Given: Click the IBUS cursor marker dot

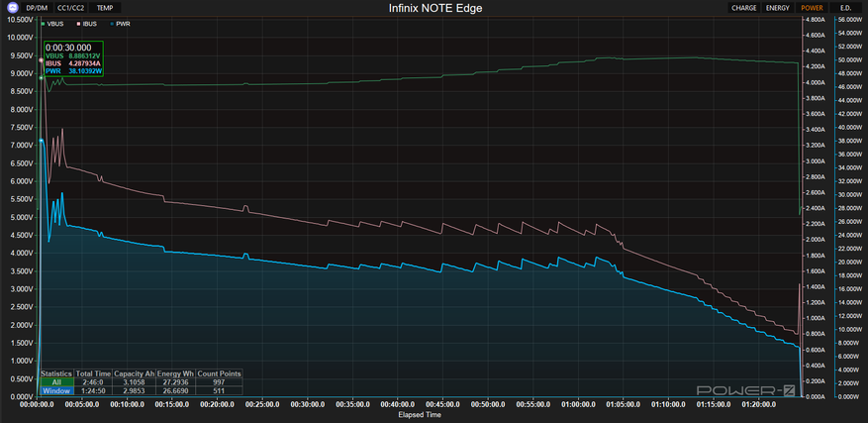Looking at the screenshot, I should pos(41,59).
